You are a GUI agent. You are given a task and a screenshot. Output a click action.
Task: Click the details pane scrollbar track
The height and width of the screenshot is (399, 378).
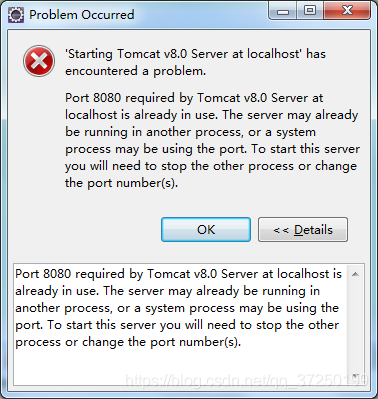click(355, 326)
